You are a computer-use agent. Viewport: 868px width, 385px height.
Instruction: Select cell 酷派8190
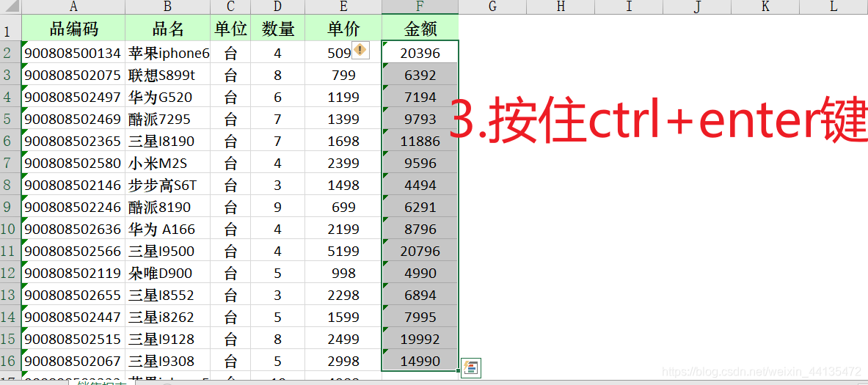coord(168,207)
